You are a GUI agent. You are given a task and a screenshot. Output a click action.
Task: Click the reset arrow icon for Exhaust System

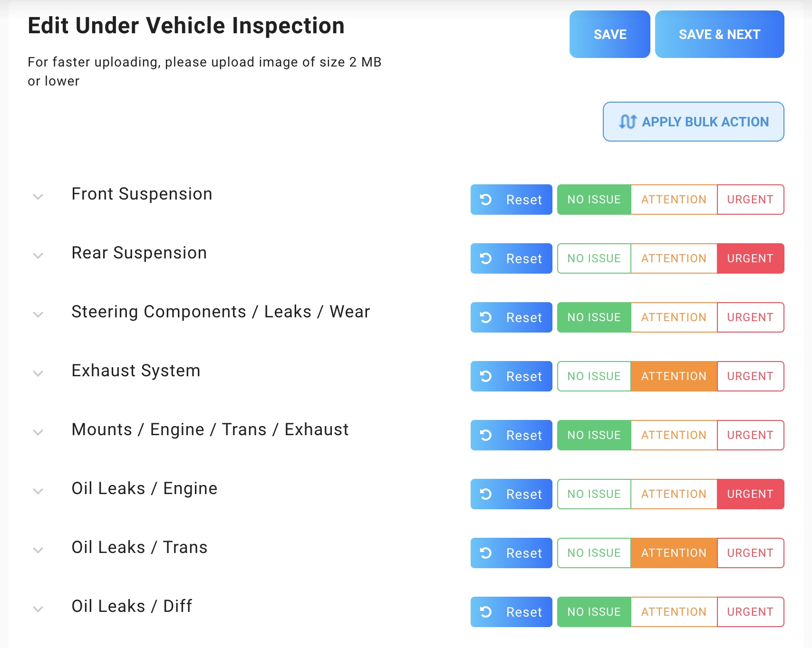point(486,376)
